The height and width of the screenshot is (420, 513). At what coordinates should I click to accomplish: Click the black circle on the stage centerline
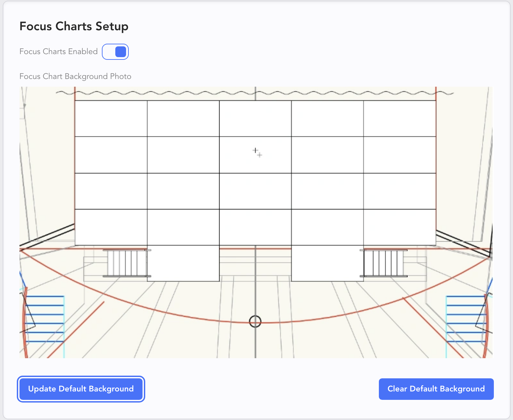coord(255,321)
